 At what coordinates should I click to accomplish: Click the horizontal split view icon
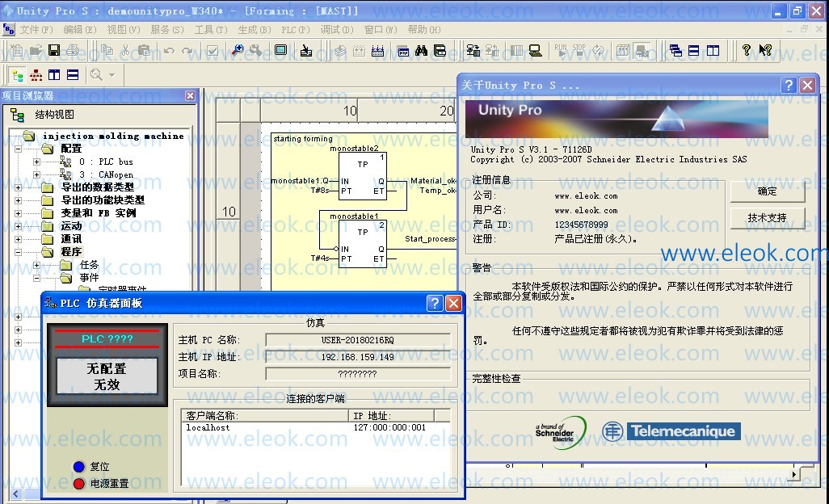(73, 75)
